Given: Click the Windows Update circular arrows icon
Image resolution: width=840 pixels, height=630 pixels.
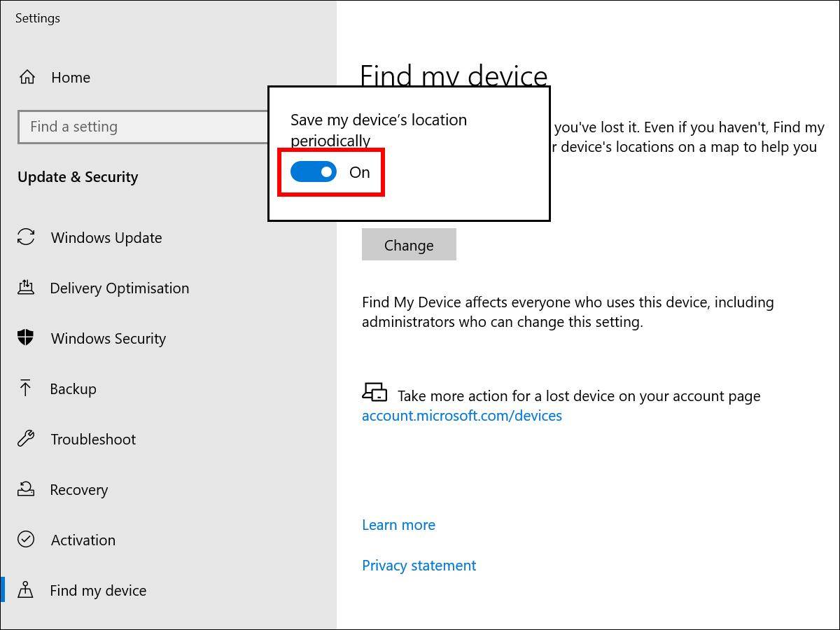Looking at the screenshot, I should tap(26, 237).
